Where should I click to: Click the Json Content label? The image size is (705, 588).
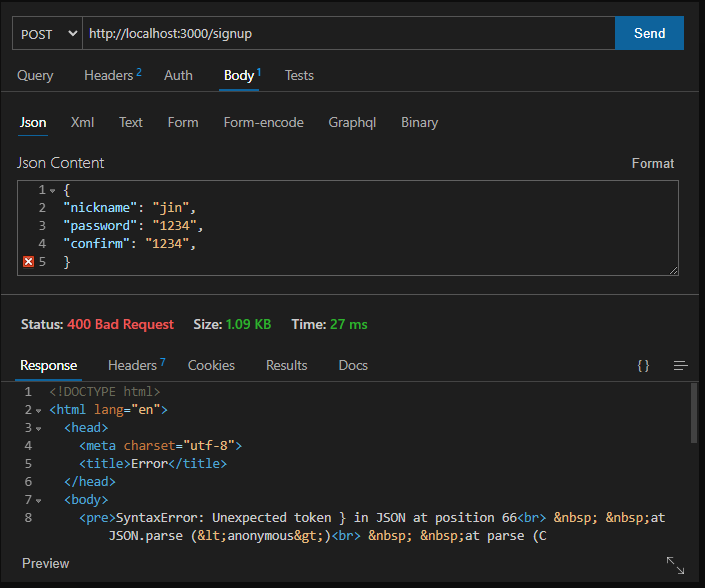tap(60, 163)
